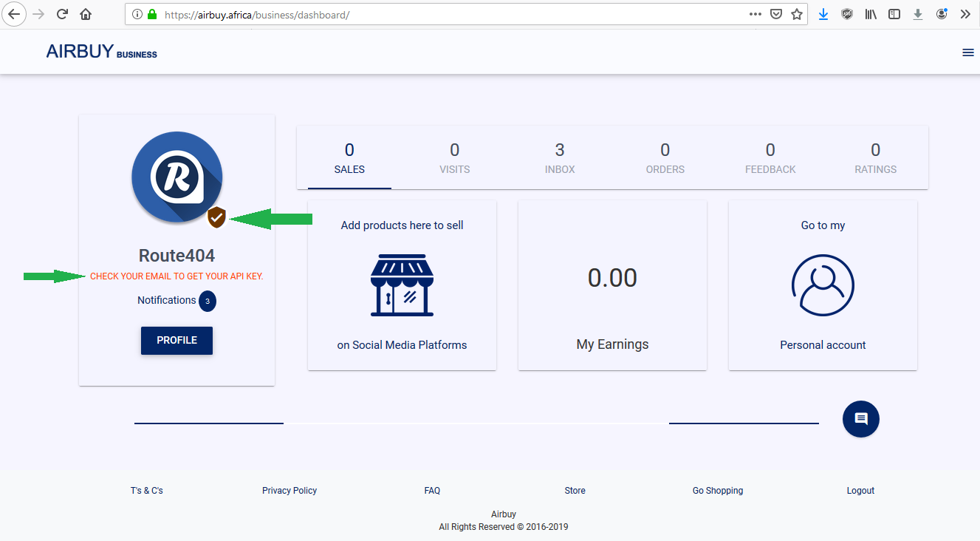Switch to the INBOX tab
This screenshot has width=980, height=541.
pos(559,158)
